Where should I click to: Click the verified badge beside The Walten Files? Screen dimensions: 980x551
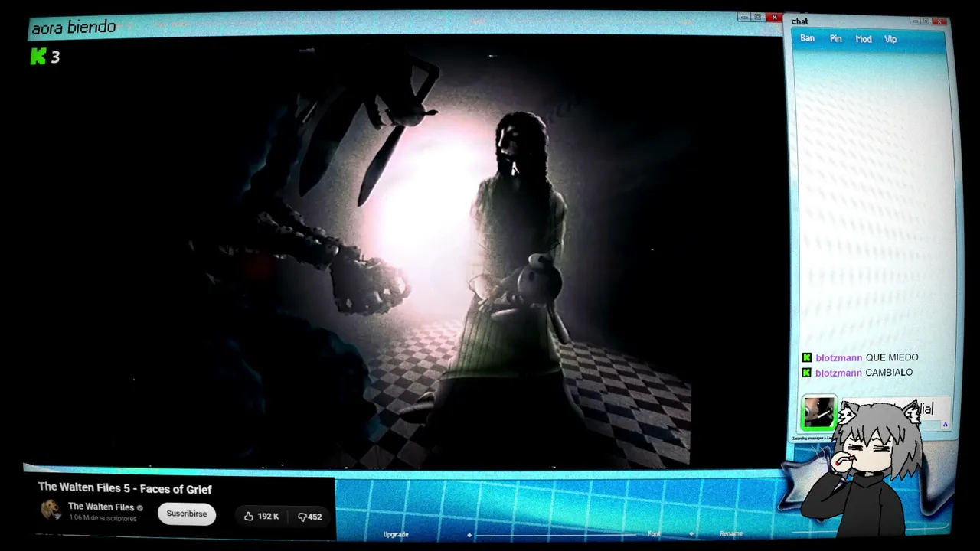click(x=139, y=507)
